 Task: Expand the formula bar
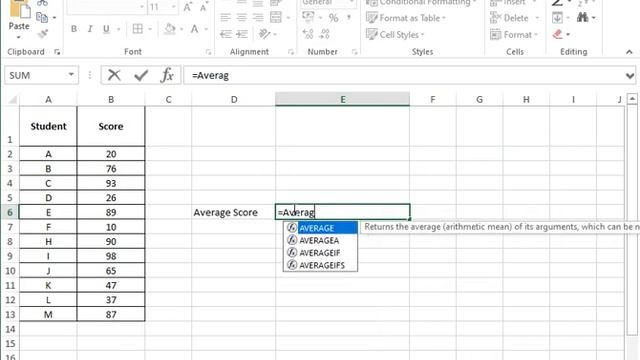coord(630,76)
